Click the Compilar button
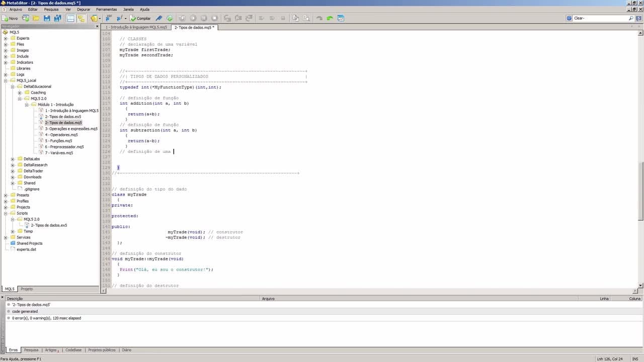The height and width of the screenshot is (362, 644). point(140,18)
